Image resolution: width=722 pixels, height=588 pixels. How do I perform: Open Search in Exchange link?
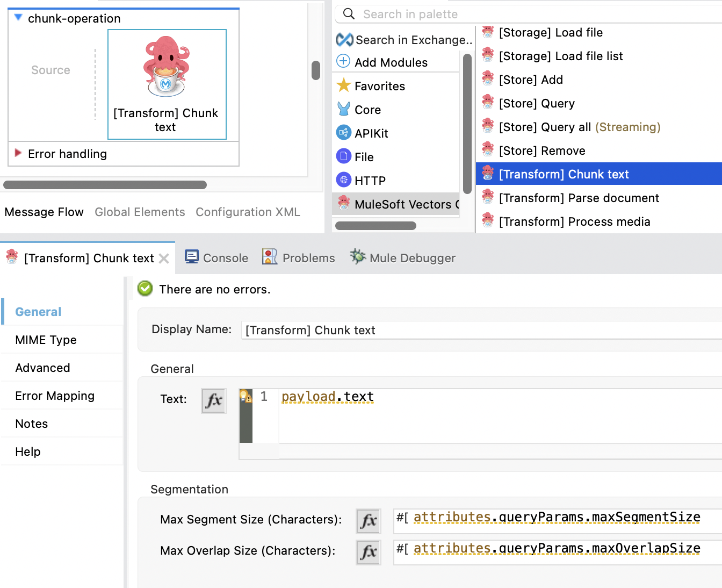pyautogui.click(x=414, y=40)
